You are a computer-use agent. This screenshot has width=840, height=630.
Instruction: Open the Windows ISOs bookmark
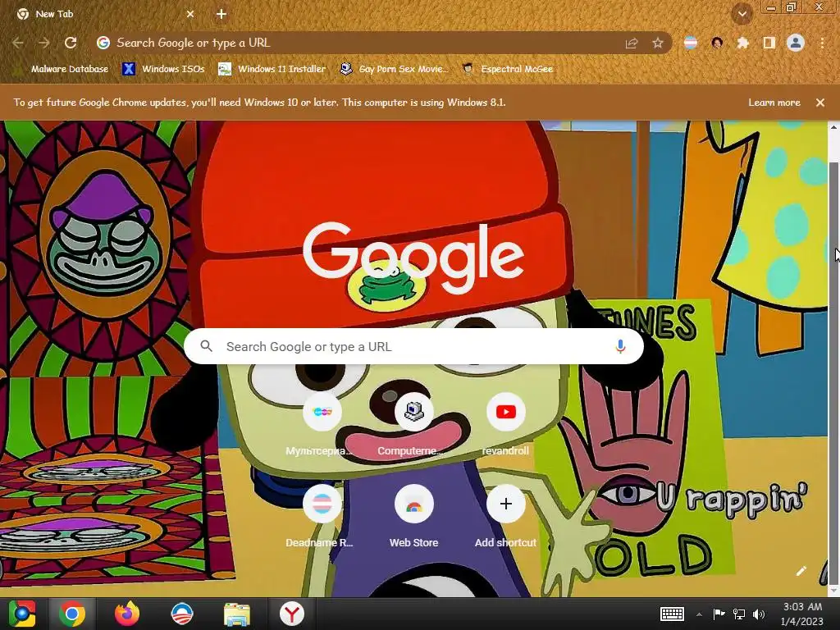(164, 69)
